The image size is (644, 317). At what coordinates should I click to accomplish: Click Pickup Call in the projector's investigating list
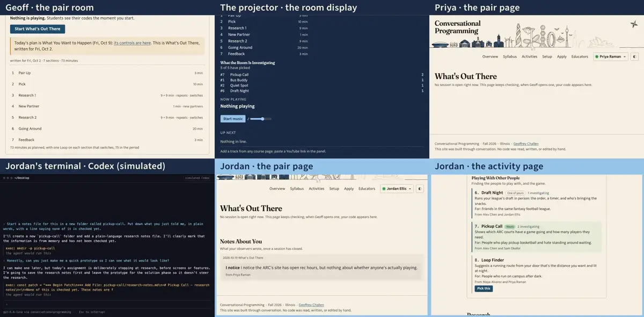[239, 75]
